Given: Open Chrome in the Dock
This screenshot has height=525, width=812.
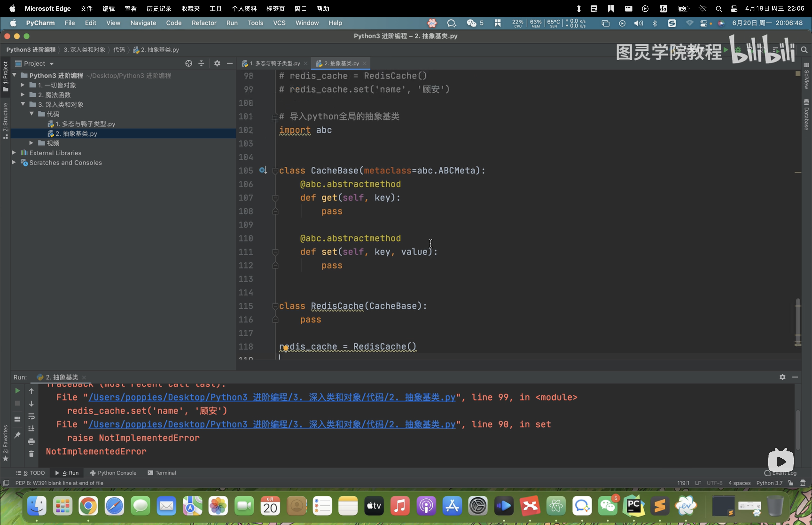Looking at the screenshot, I should pyautogui.click(x=88, y=505).
